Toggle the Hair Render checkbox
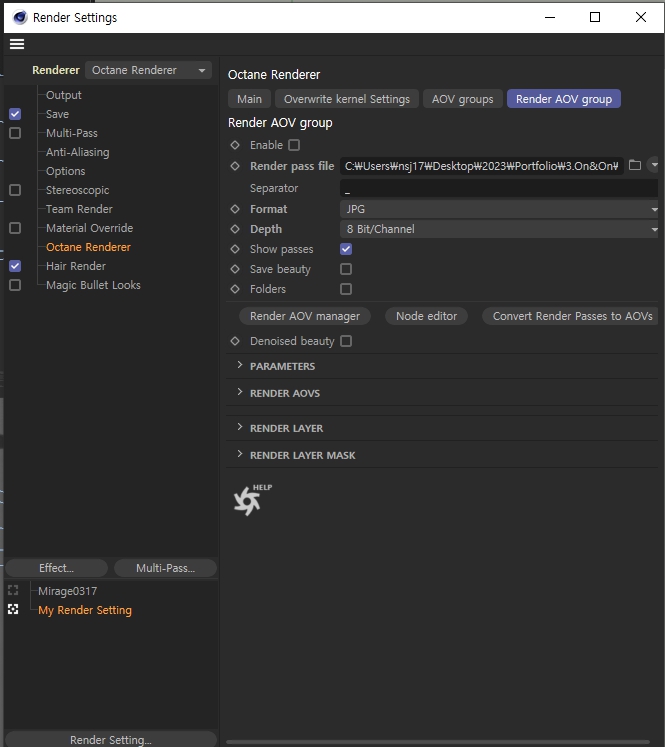The height and width of the screenshot is (747, 665). 15,266
